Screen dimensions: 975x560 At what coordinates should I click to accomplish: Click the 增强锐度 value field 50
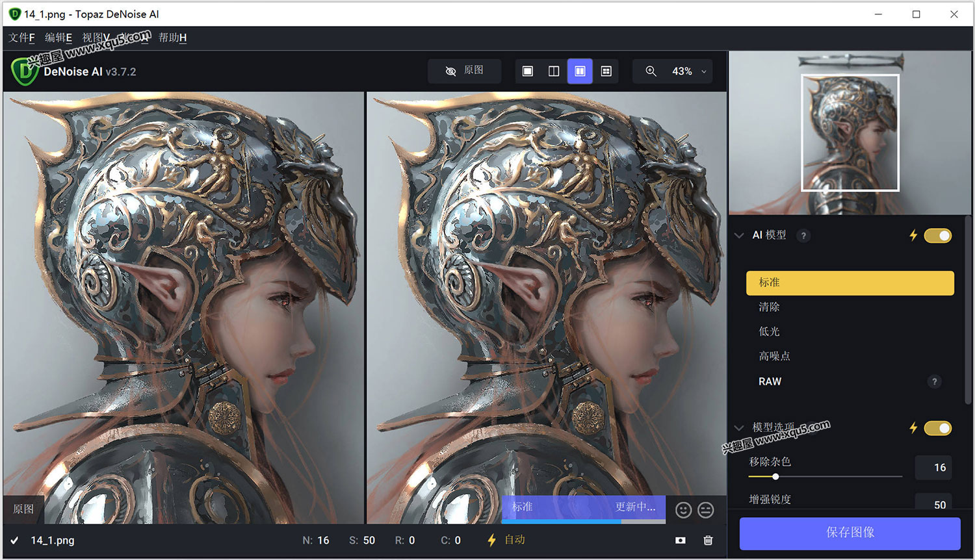[933, 502]
